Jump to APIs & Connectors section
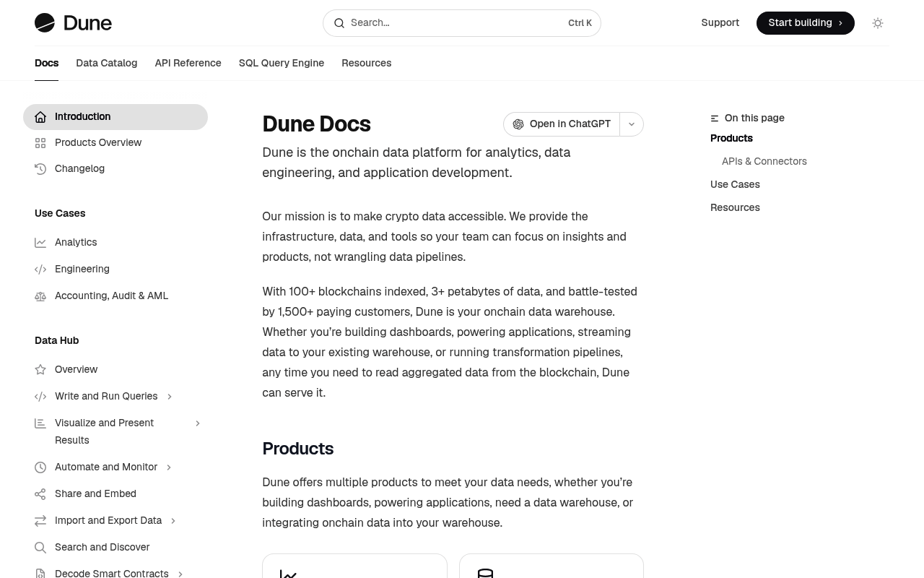Image resolution: width=924 pixels, height=578 pixels. [764, 161]
